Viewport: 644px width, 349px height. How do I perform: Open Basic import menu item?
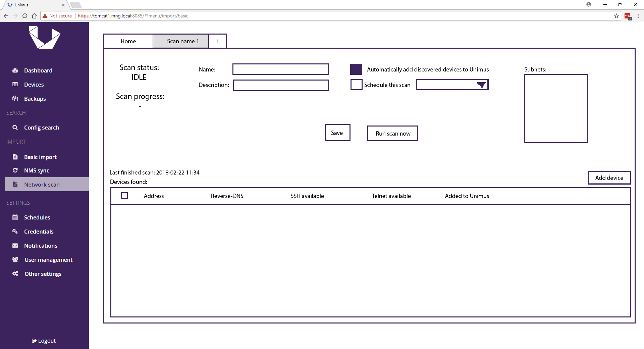point(40,157)
